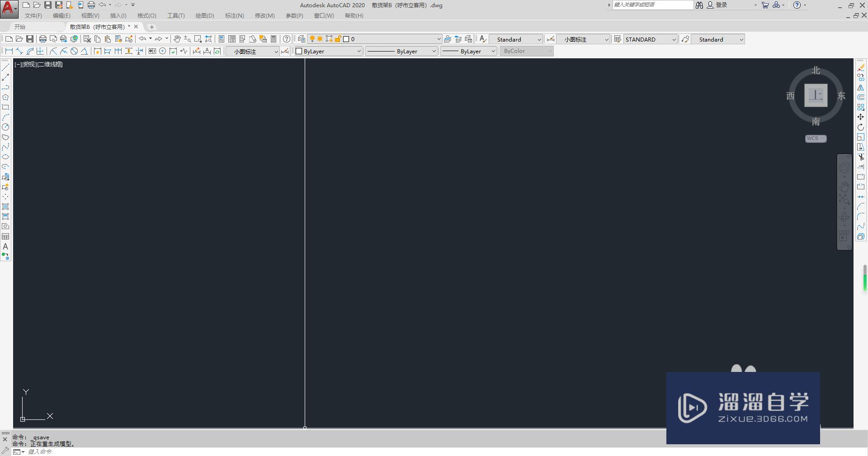Close the 散货架B drawing tab
Screen dimensions: 868x456
tap(136, 27)
